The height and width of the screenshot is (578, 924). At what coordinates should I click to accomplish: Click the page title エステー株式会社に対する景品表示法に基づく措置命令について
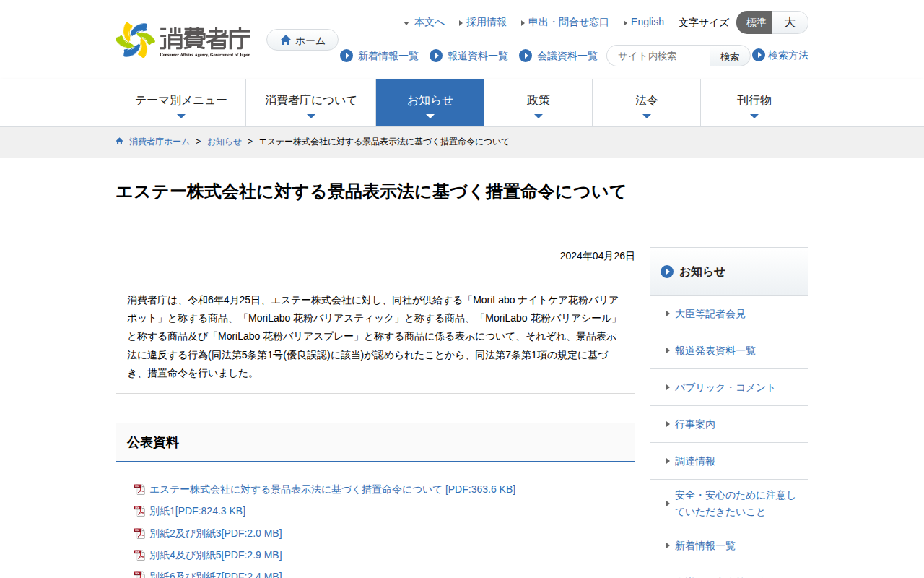click(371, 191)
